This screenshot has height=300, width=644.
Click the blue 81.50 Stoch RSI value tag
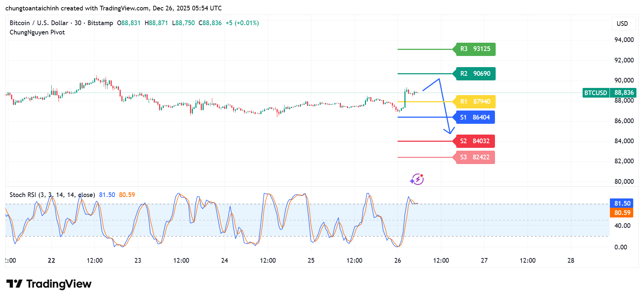622,203
